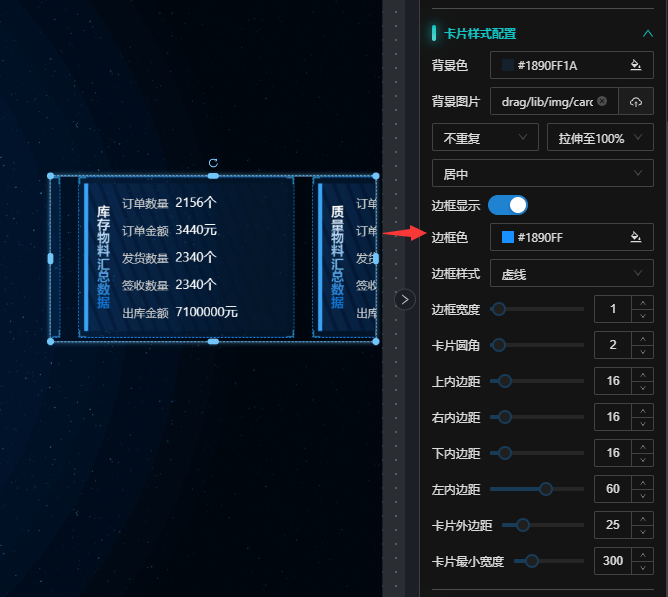
Task: Select the 库存物料汇总数据 card on canvas
Action: 186,257
